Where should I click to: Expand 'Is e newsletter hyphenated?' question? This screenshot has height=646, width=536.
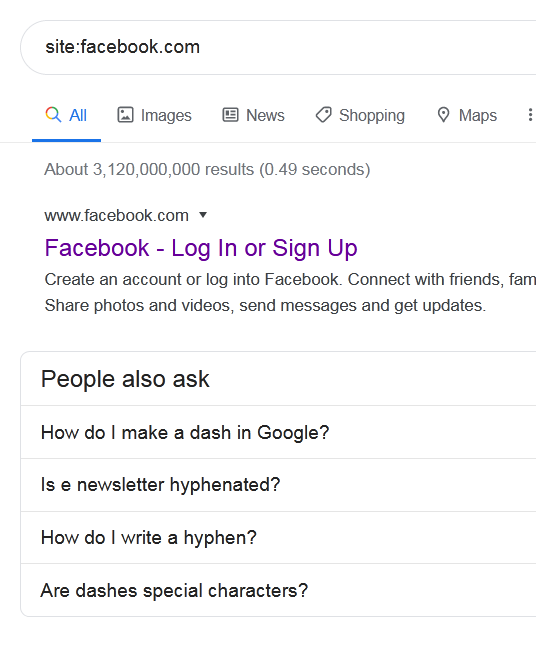click(x=278, y=485)
